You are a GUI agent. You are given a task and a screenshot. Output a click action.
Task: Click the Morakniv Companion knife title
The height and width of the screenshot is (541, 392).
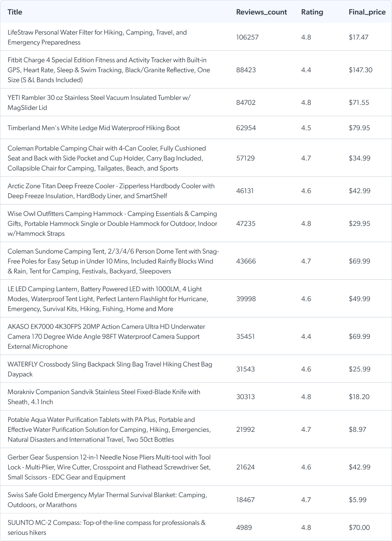coord(104,397)
